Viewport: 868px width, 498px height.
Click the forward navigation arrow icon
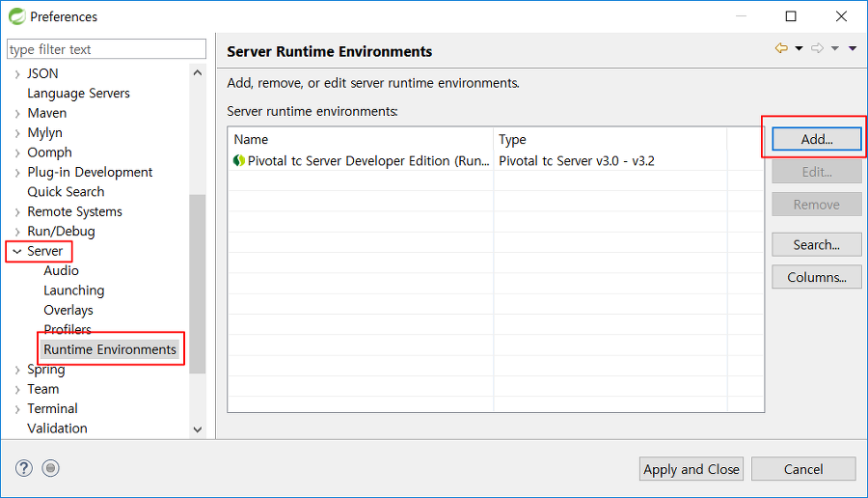click(x=817, y=48)
